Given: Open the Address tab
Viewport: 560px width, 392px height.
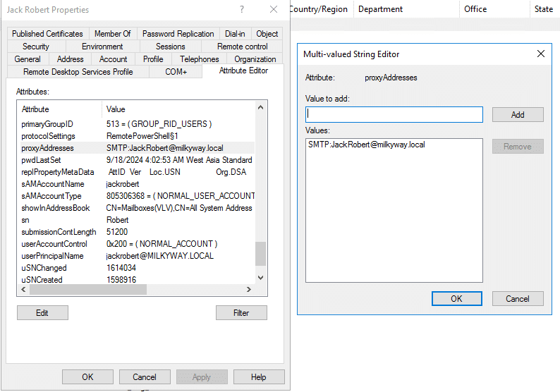Looking at the screenshot, I should pyautogui.click(x=70, y=59).
